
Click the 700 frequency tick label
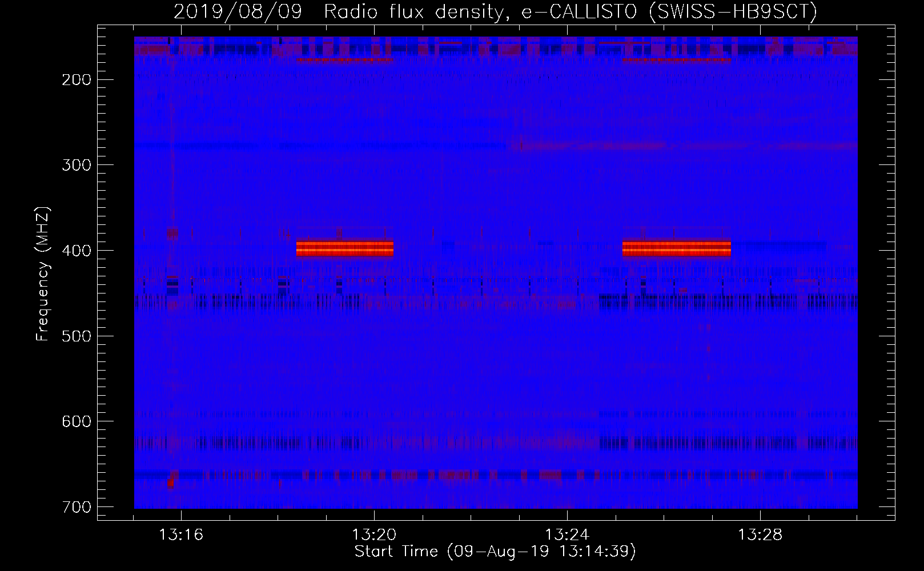76,507
